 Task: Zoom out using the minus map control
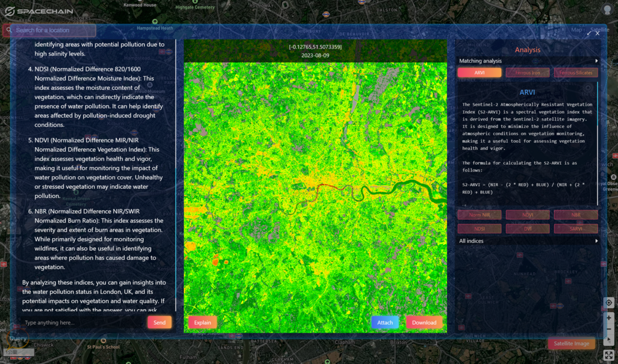pos(609,329)
